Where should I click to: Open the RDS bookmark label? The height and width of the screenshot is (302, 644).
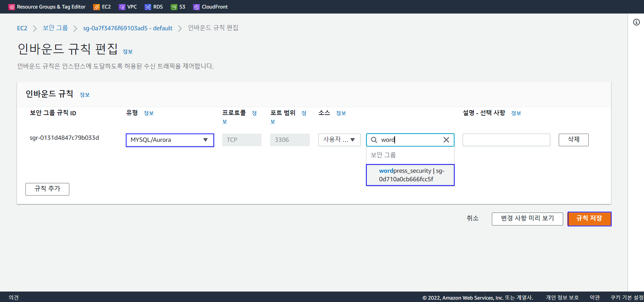(x=158, y=7)
